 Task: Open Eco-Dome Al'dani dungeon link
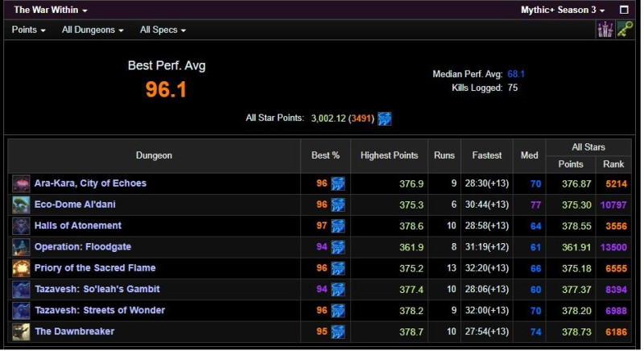75,204
